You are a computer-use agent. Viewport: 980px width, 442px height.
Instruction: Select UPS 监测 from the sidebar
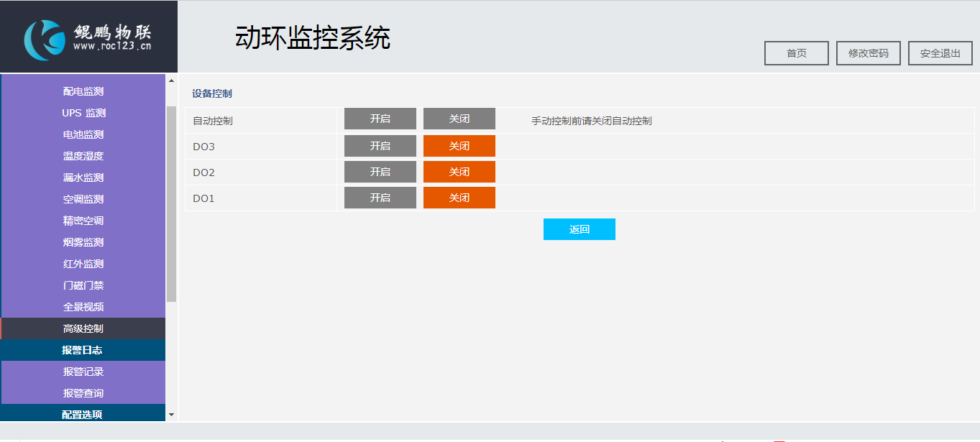click(x=83, y=112)
